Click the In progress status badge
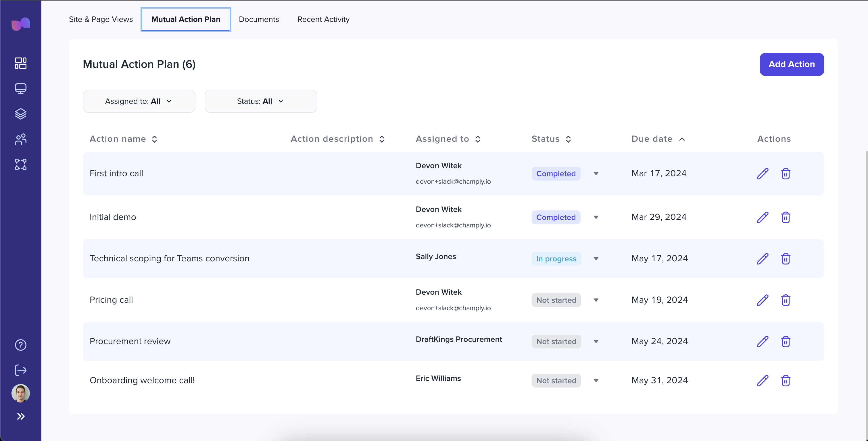The width and height of the screenshot is (868, 441). coord(556,259)
